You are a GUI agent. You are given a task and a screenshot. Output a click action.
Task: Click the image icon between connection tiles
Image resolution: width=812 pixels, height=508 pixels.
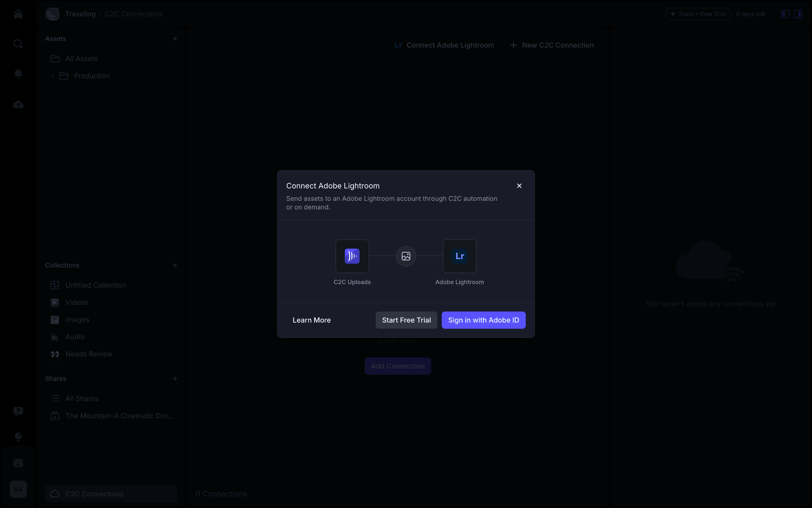(x=406, y=256)
